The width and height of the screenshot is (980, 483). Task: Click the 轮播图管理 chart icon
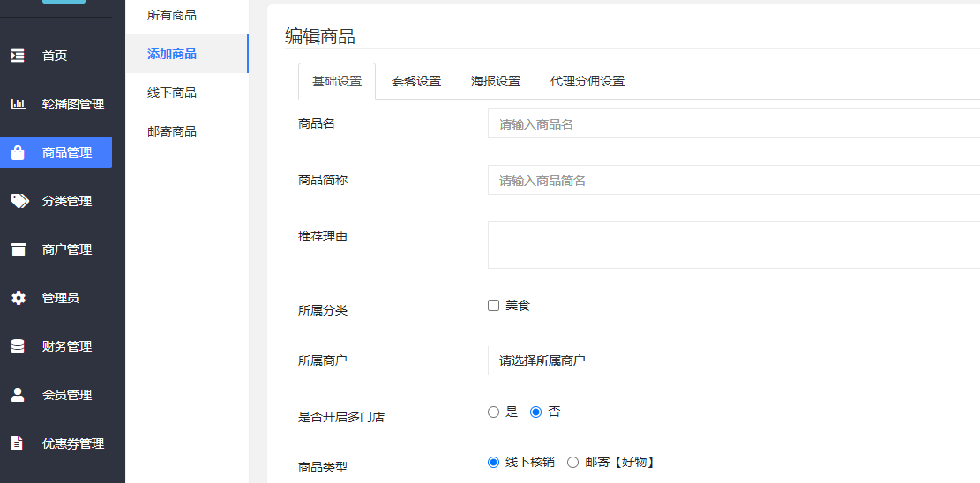point(19,104)
